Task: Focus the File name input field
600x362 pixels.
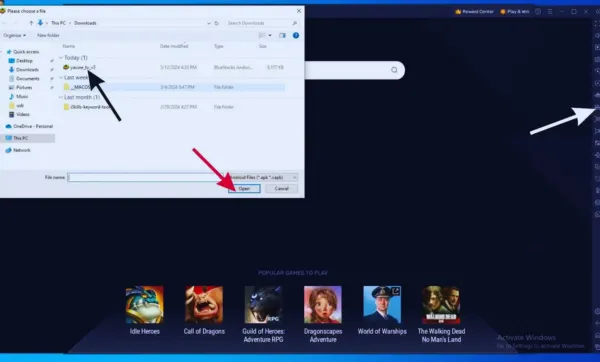Action: coord(146,177)
